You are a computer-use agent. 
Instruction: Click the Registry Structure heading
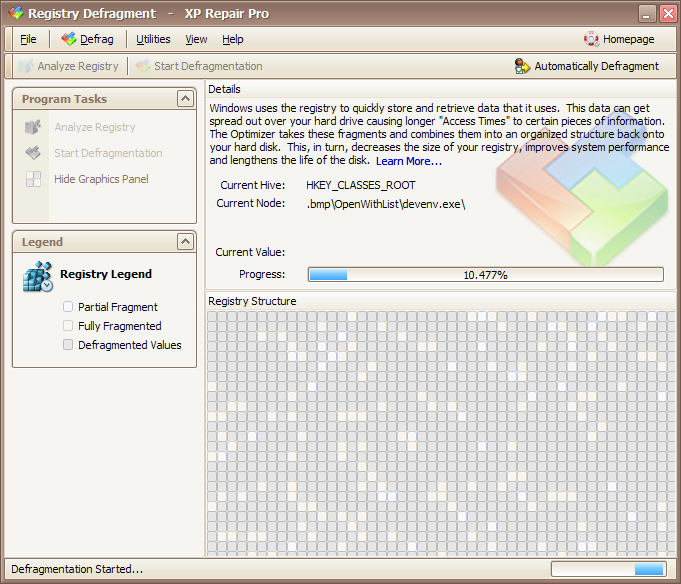(252, 301)
